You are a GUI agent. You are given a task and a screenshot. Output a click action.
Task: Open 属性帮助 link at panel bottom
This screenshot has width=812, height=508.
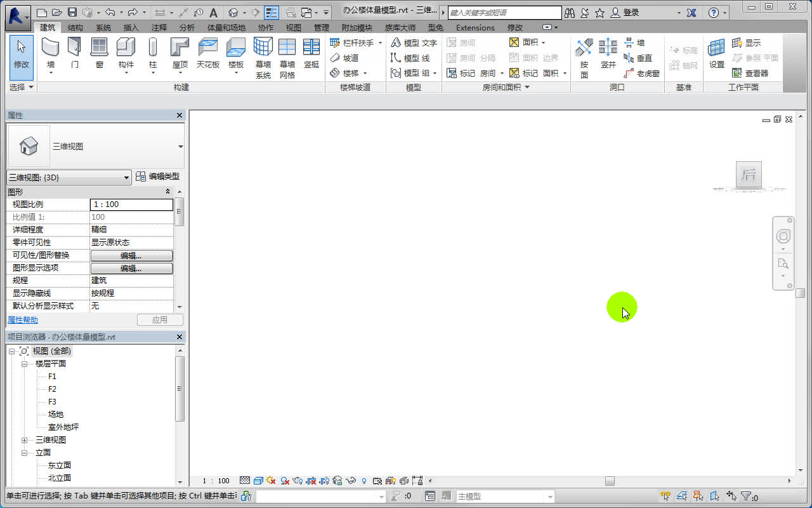(23, 319)
